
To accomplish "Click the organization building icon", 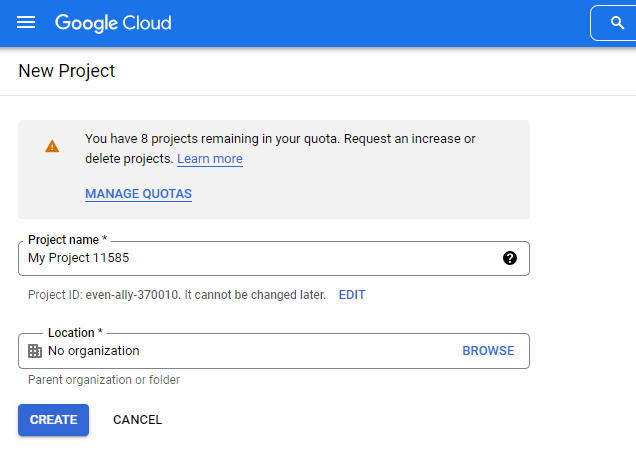I will (35, 351).
